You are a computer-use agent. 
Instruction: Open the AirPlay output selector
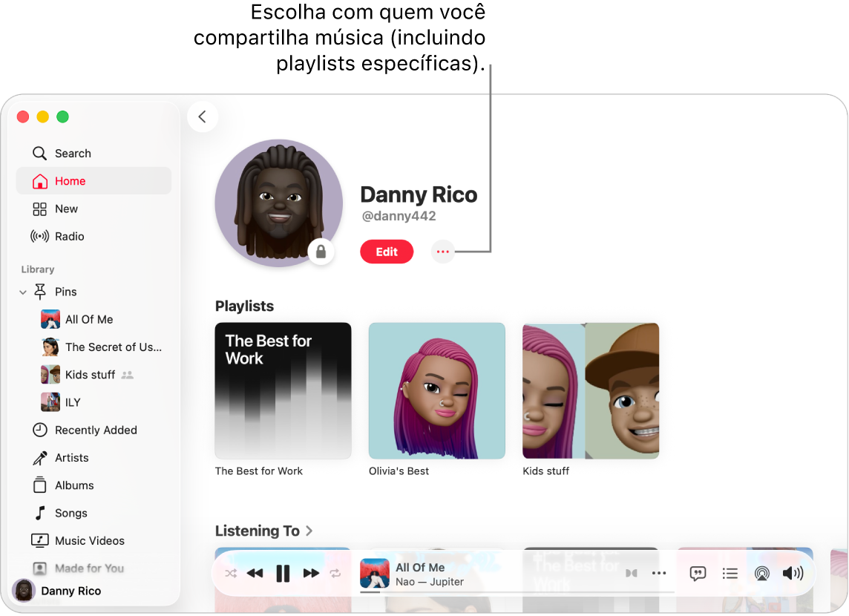[761, 573]
